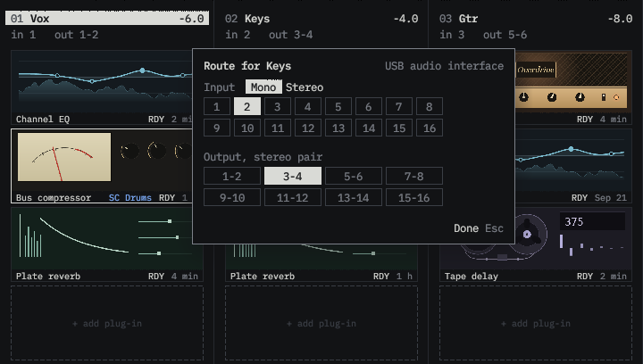Select the 02 Keys channel name
The height and width of the screenshot is (364, 643).
click(x=257, y=19)
